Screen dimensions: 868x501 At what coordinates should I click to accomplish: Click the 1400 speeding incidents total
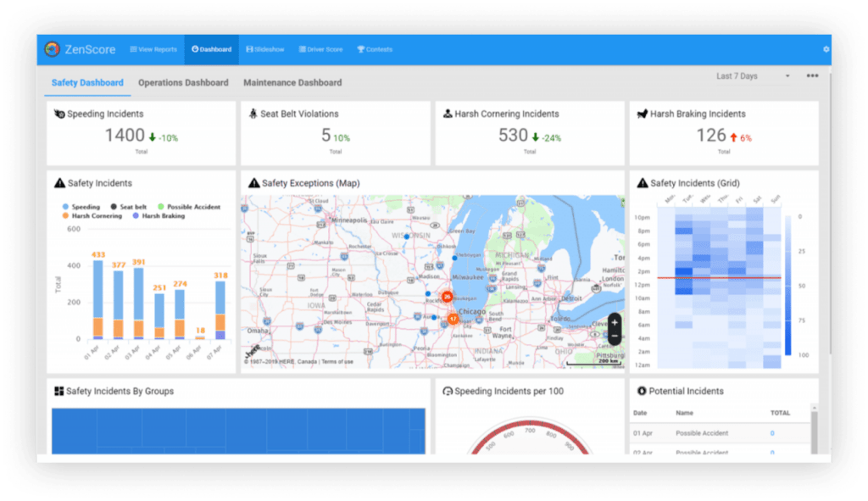click(125, 135)
